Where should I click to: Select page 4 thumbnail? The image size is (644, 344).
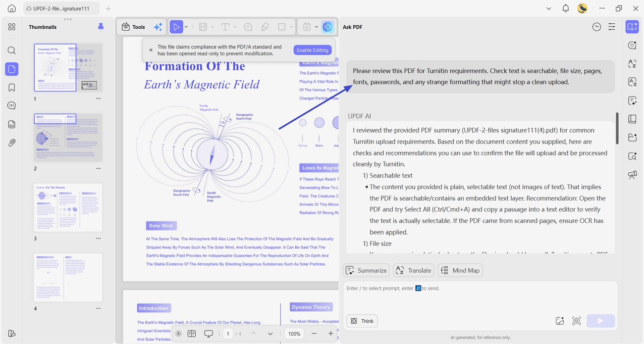pos(68,278)
